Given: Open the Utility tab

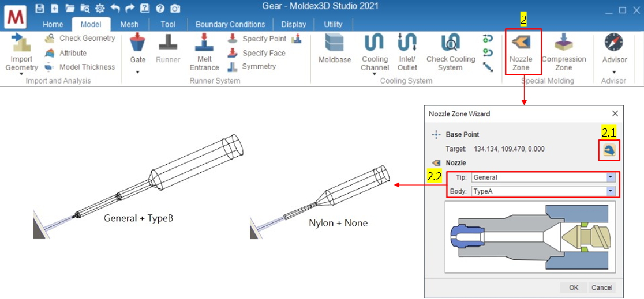Looking at the screenshot, I should 333,24.
